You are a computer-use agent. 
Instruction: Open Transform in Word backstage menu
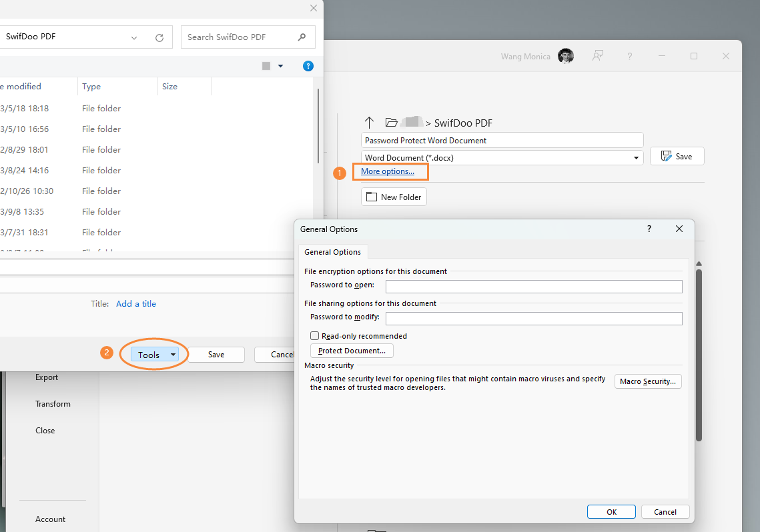(x=53, y=404)
